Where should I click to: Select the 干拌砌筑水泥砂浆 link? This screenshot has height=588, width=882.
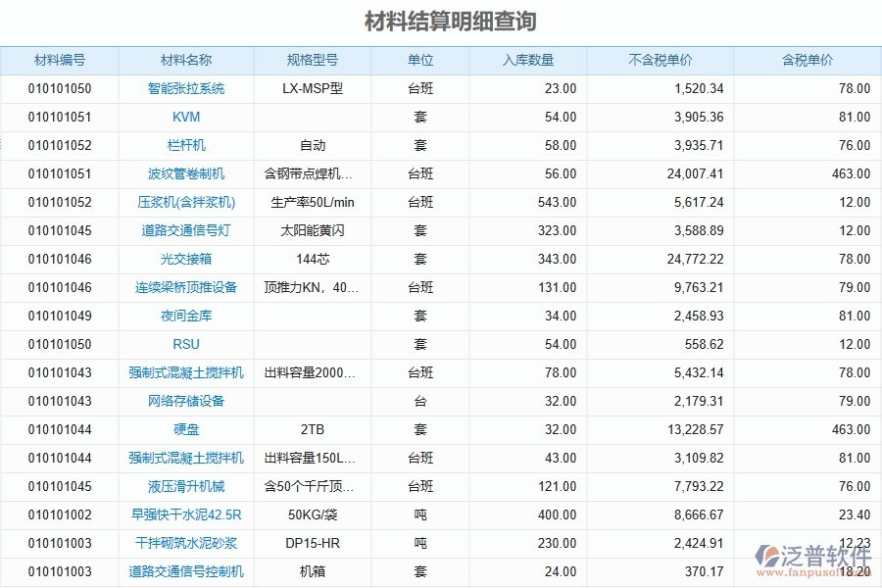(185, 514)
